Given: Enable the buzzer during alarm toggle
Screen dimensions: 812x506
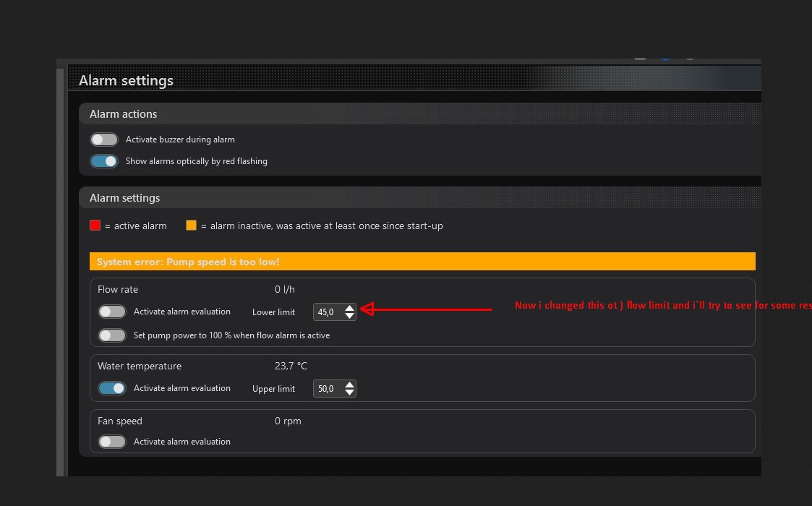Looking at the screenshot, I should (x=103, y=140).
